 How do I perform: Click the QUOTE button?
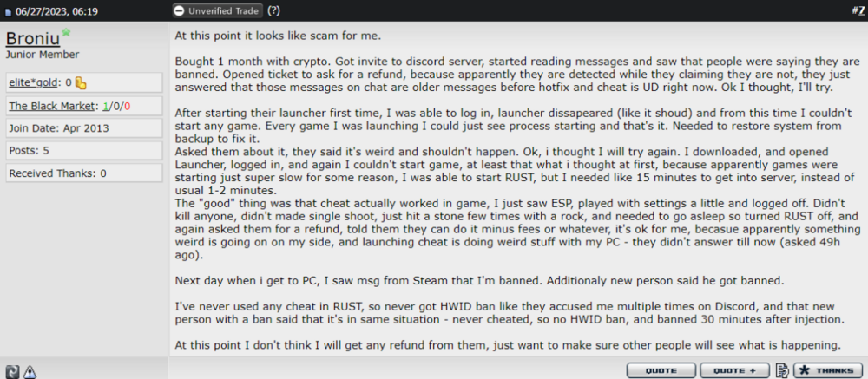pos(661,370)
